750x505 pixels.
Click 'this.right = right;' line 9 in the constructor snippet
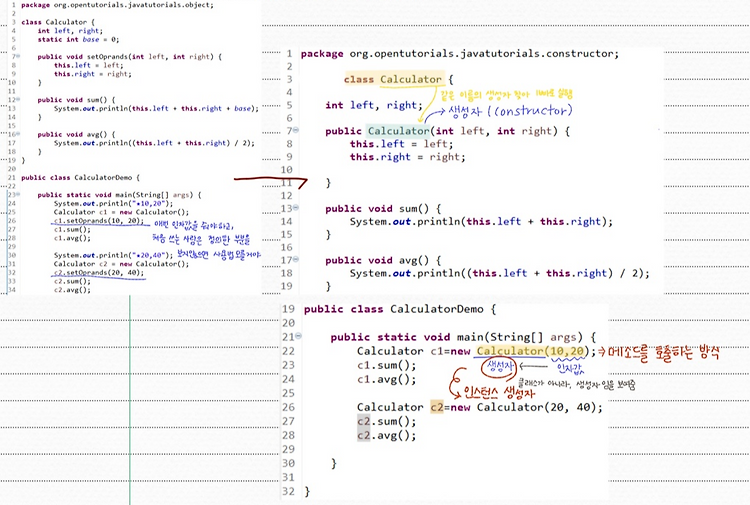point(408,157)
